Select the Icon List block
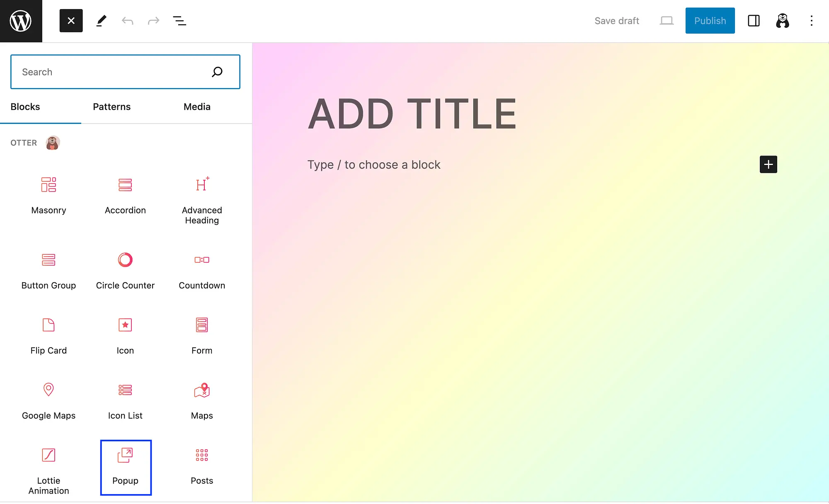The height and width of the screenshot is (504, 829). [x=125, y=399]
